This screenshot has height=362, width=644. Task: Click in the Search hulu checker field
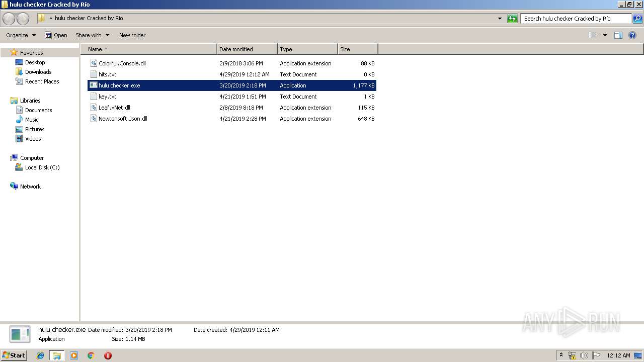(576, 19)
